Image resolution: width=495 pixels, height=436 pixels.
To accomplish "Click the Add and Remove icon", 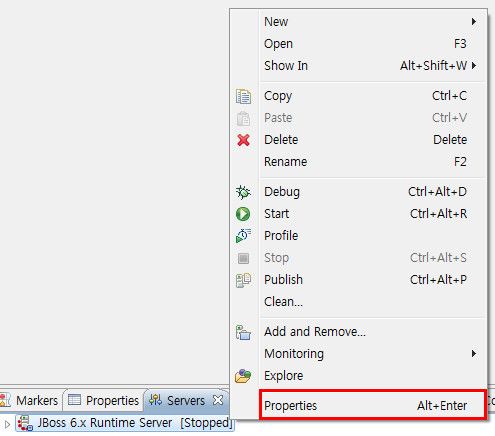I will click(x=243, y=332).
